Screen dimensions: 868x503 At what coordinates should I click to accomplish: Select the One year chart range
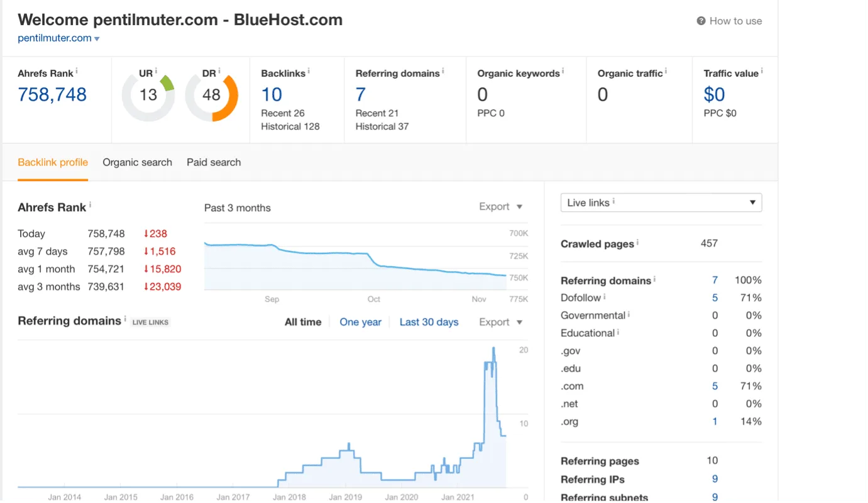[360, 322]
